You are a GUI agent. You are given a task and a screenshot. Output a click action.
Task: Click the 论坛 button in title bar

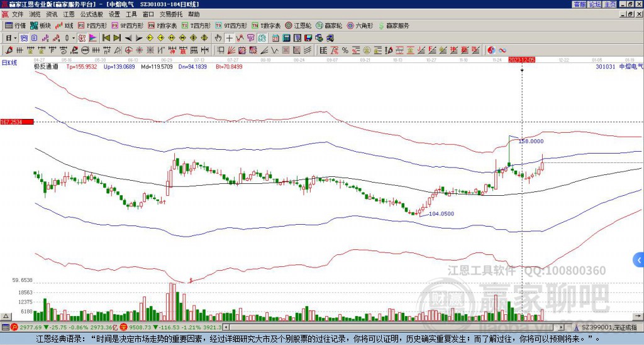click(594, 4)
